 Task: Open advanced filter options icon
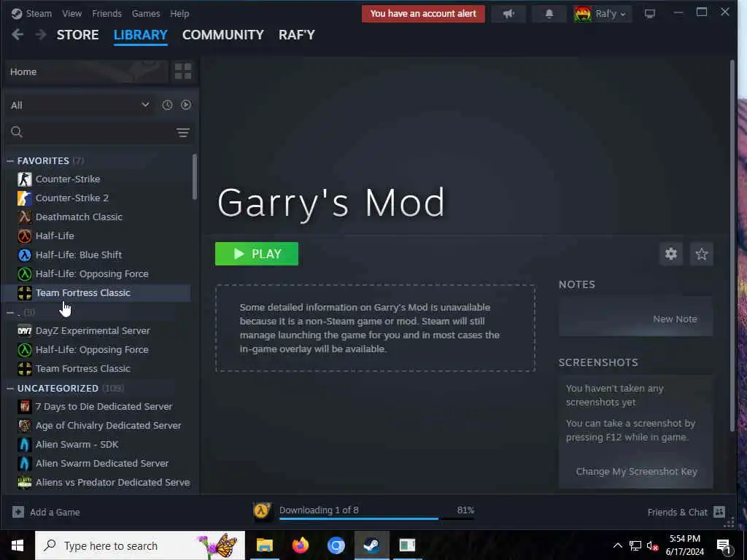(x=183, y=133)
